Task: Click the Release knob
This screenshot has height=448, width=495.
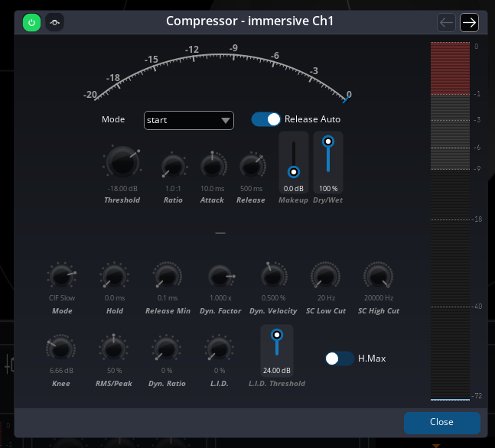Action: 251,165
